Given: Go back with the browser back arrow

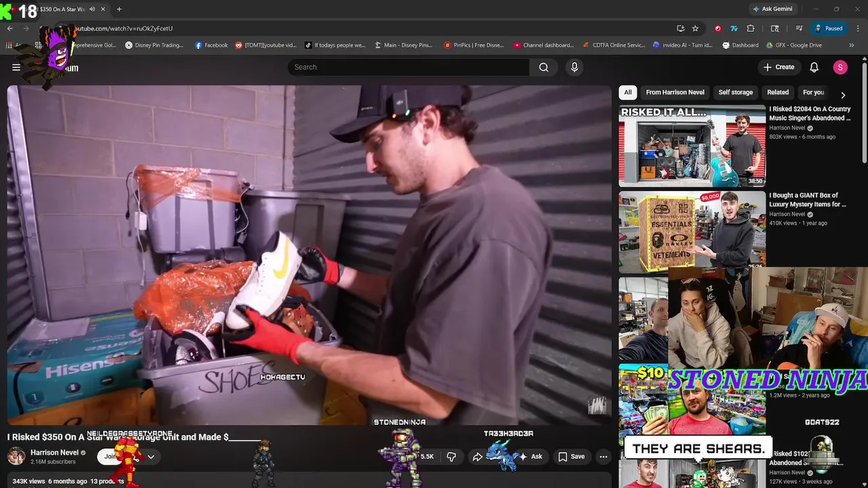Looking at the screenshot, I should (10, 28).
